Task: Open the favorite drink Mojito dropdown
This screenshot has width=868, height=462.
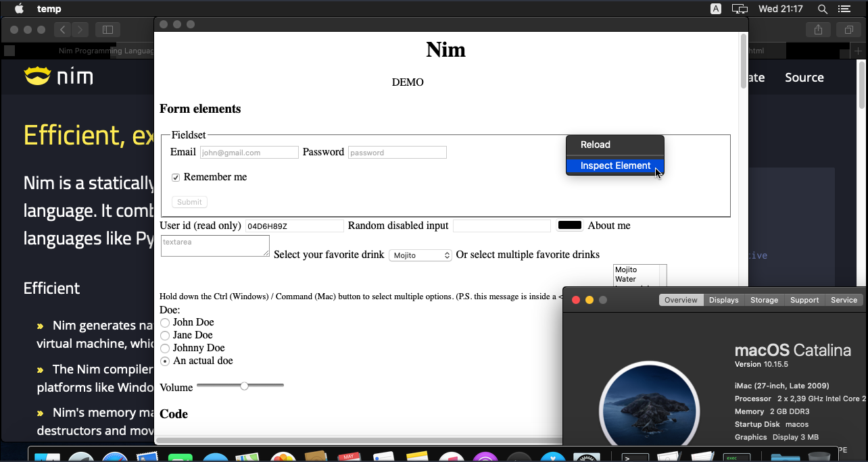Action: tap(420, 255)
